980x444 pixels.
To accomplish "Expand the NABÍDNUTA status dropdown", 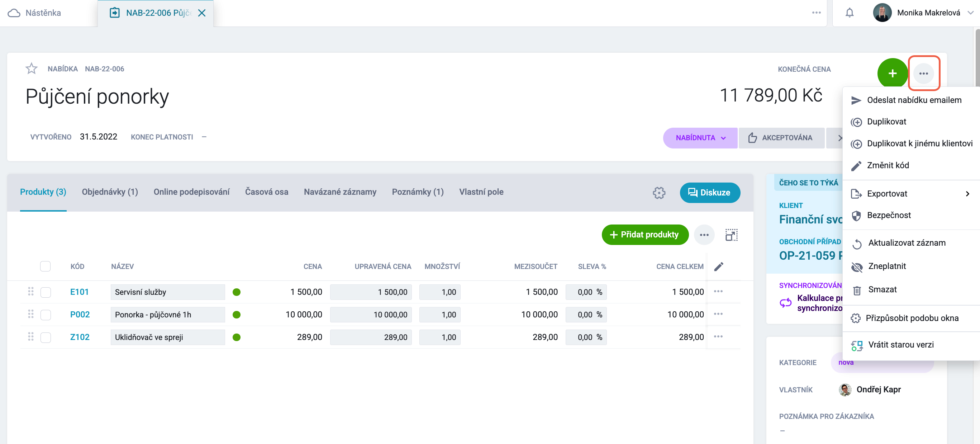I will (700, 138).
